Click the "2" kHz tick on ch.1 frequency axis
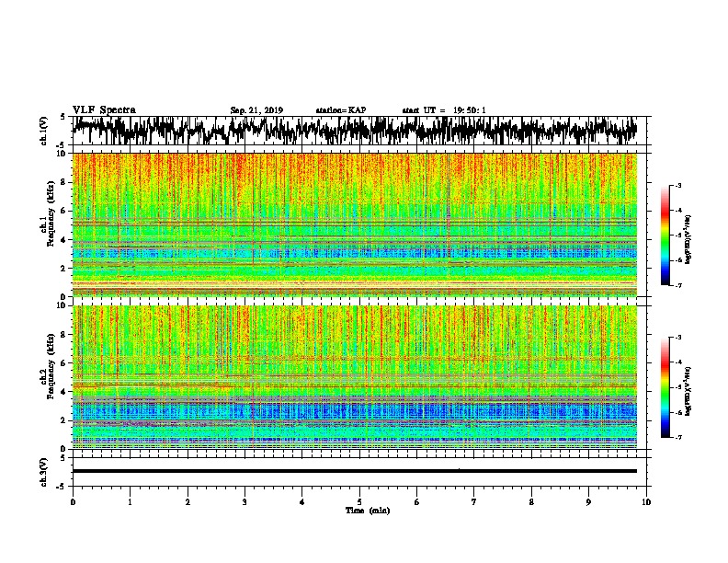The width and height of the screenshot is (728, 563). tap(63, 269)
